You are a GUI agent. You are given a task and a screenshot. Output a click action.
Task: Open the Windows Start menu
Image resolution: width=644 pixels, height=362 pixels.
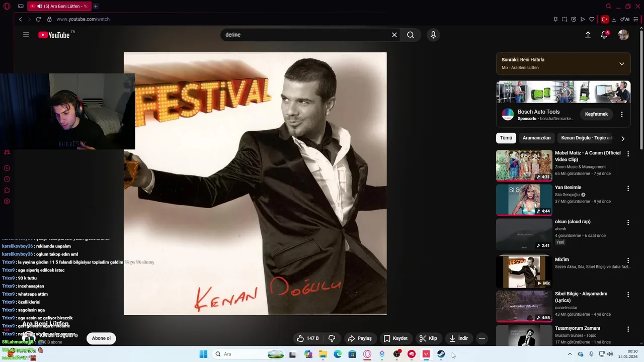coord(203,354)
